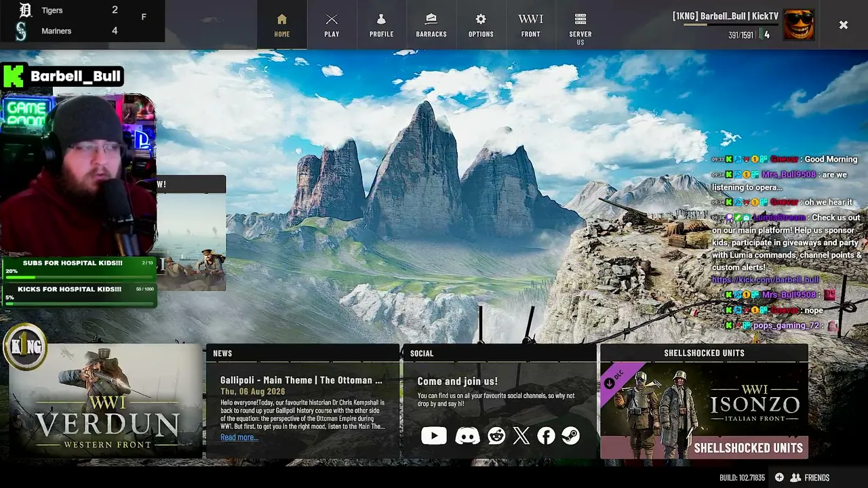The image size is (868, 488).
Task: Open the Options tab
Action: (x=481, y=25)
